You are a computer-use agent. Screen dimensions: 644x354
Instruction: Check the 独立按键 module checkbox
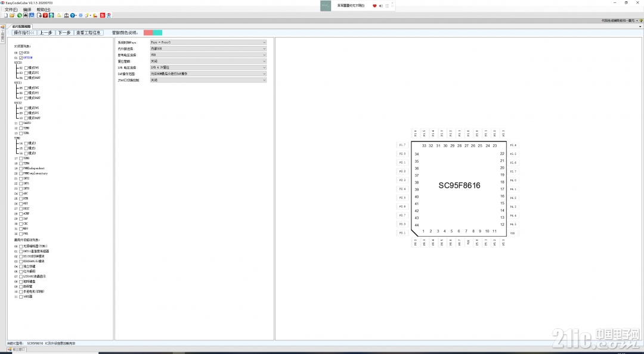(x=21, y=266)
